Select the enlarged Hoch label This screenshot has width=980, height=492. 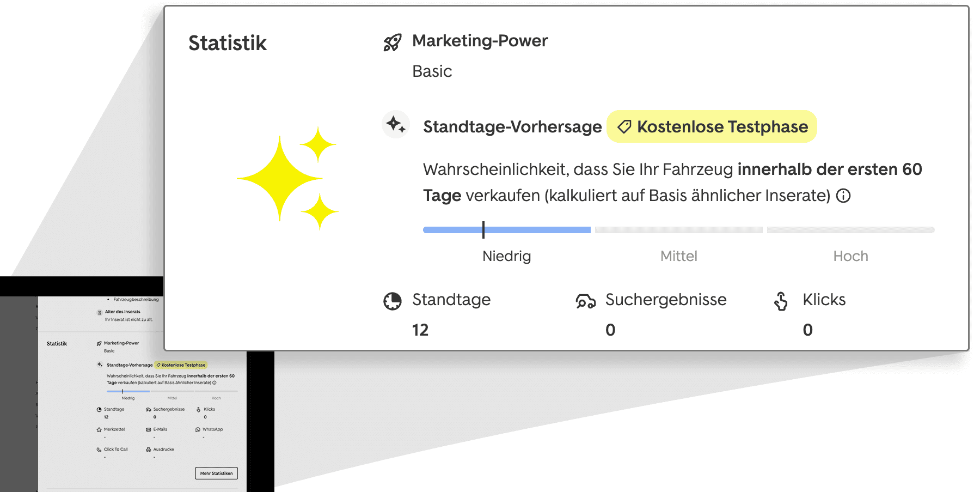tap(850, 256)
